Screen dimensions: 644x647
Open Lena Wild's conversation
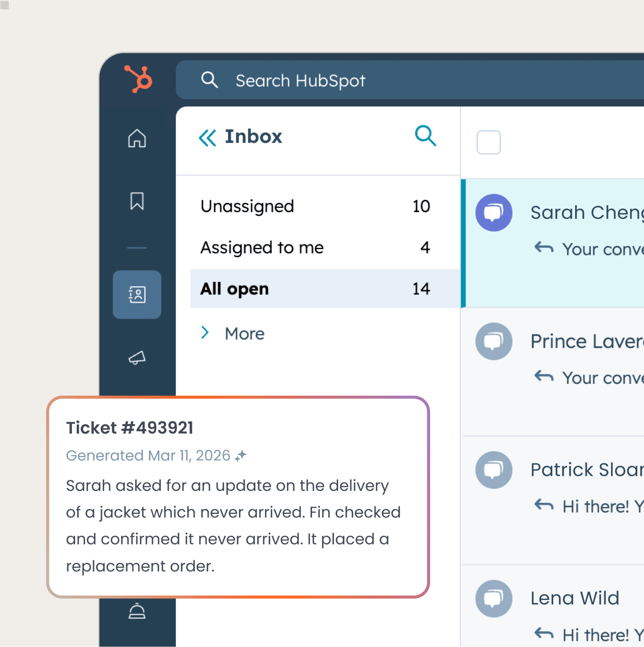coord(553,606)
